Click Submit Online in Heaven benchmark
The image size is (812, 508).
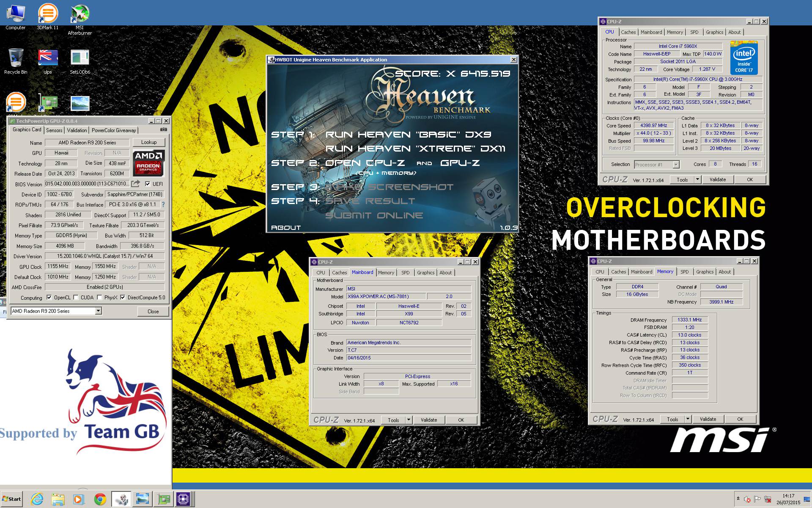(x=374, y=215)
